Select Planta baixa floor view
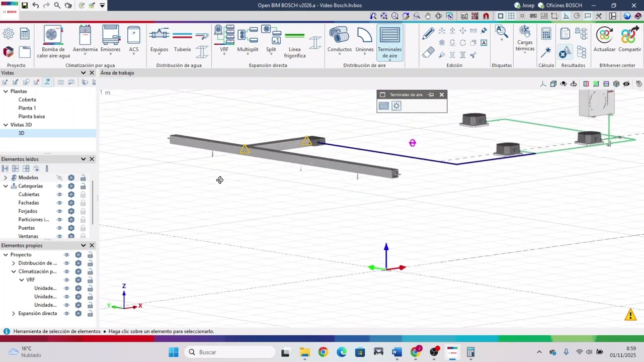The height and width of the screenshot is (362, 644). [x=32, y=117]
